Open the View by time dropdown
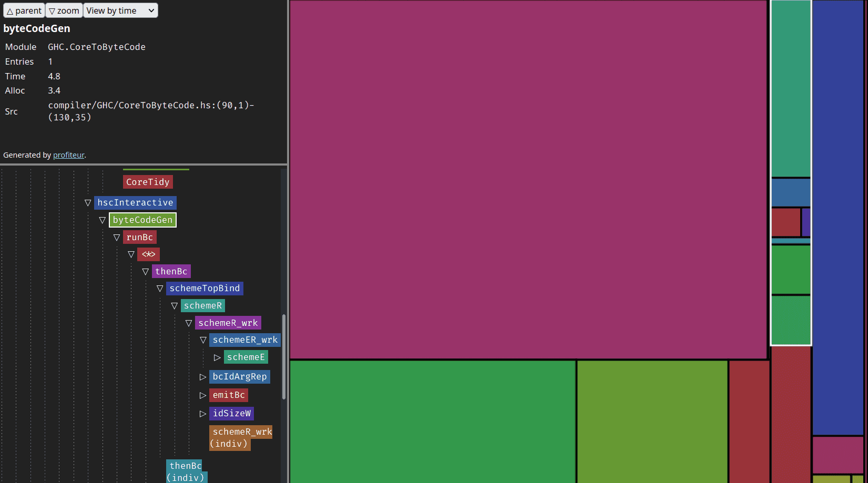The width and height of the screenshot is (868, 483). point(120,11)
